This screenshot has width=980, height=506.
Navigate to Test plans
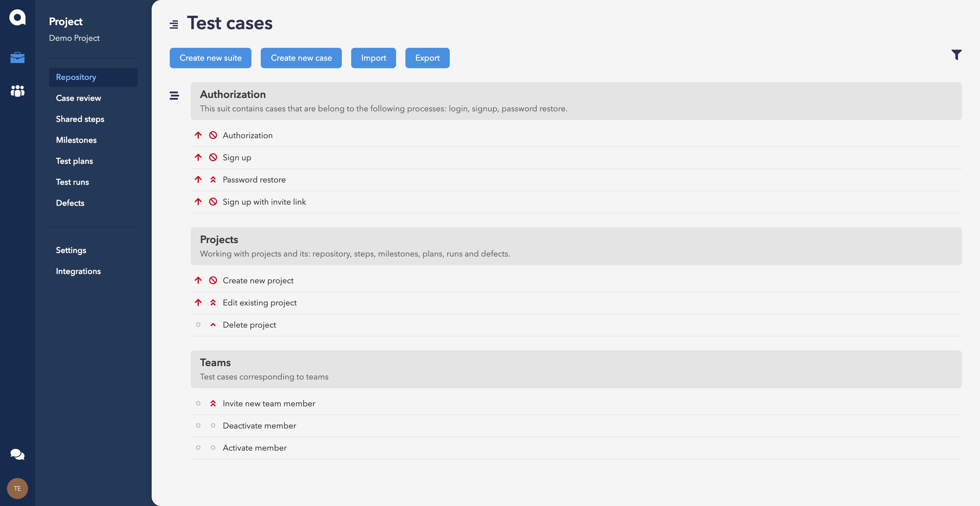(x=74, y=161)
